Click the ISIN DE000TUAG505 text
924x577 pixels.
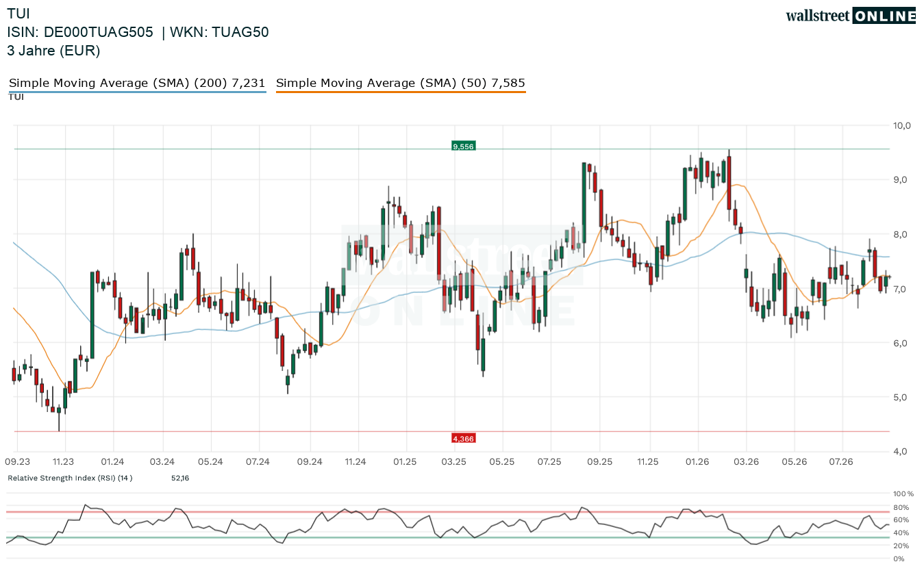(x=80, y=31)
